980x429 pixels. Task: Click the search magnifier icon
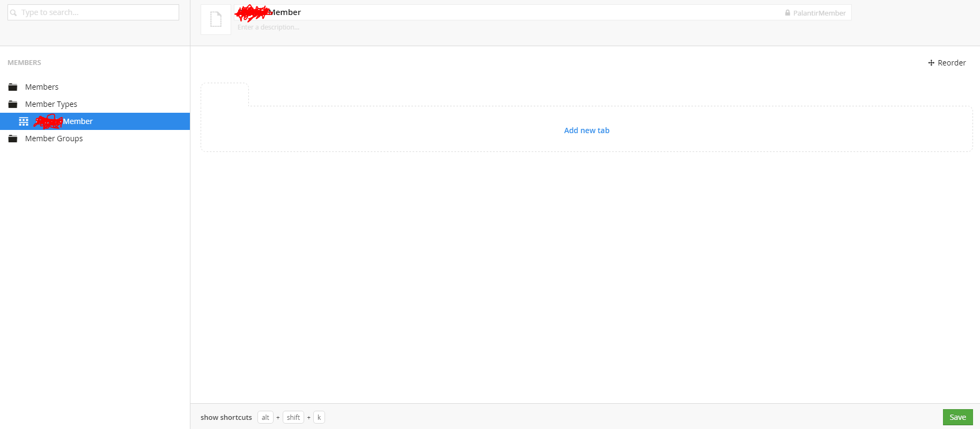pyautogui.click(x=13, y=12)
